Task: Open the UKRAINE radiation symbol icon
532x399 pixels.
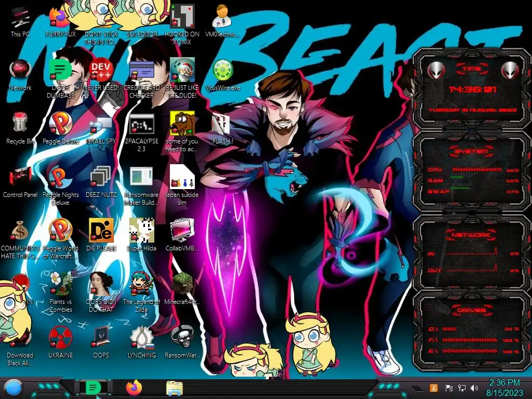Action: click(60, 337)
